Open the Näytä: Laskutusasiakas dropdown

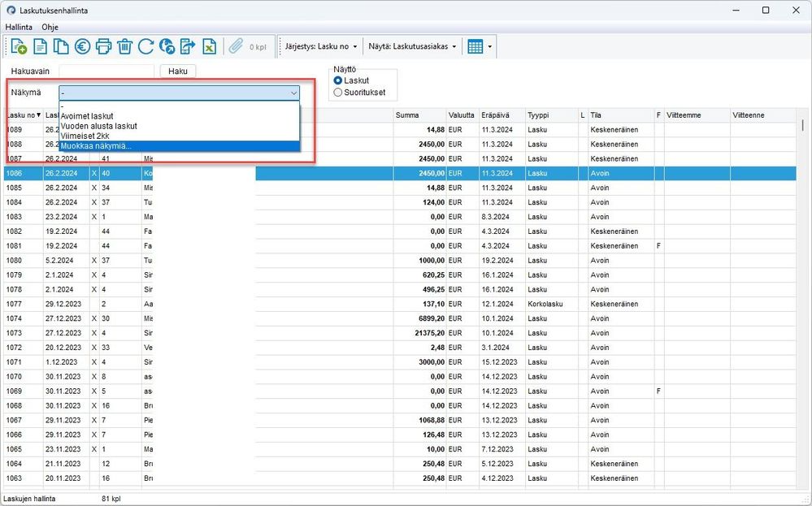(412, 47)
